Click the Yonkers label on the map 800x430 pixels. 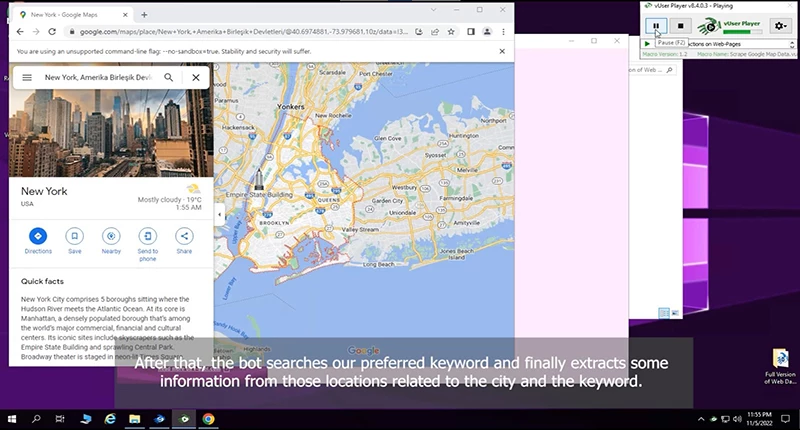pos(290,107)
